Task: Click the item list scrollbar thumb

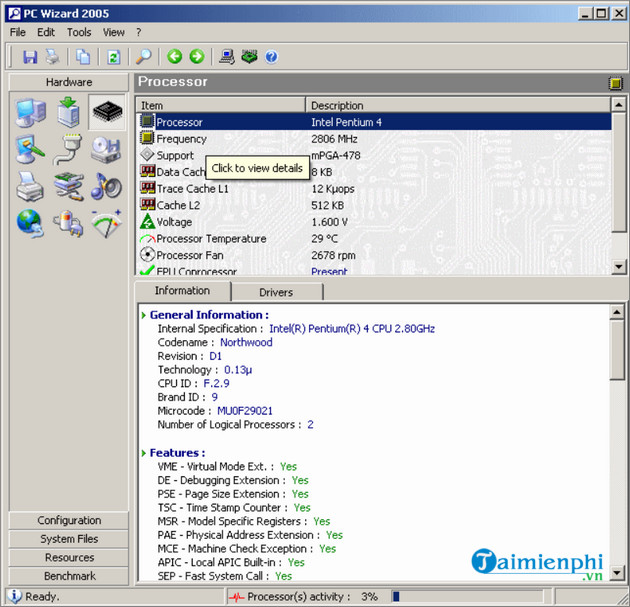Action: tap(619, 172)
